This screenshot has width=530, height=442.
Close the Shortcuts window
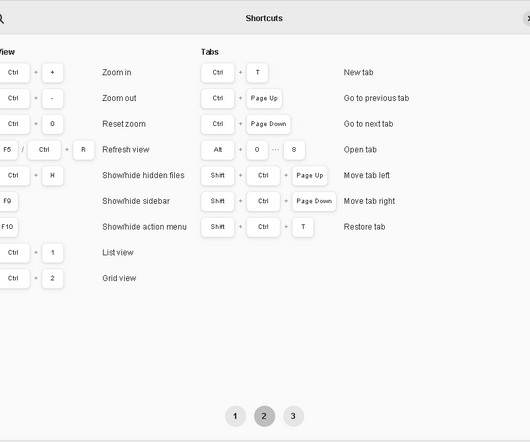coord(527,19)
